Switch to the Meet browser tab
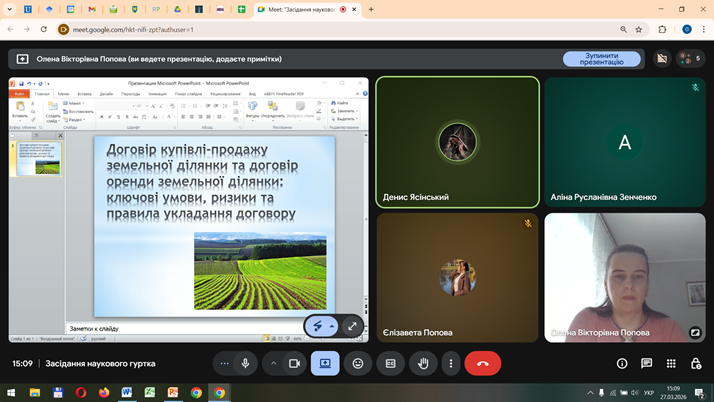 coord(300,9)
